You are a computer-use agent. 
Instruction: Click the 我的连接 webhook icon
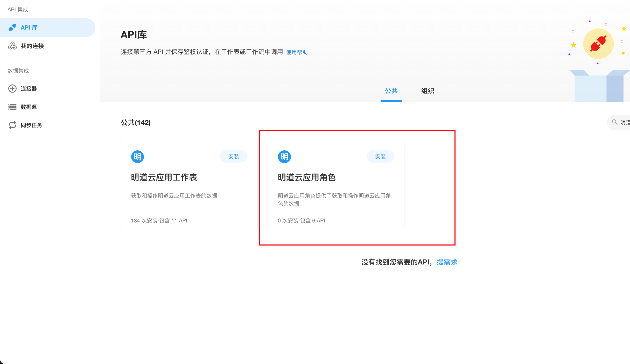tap(12, 46)
